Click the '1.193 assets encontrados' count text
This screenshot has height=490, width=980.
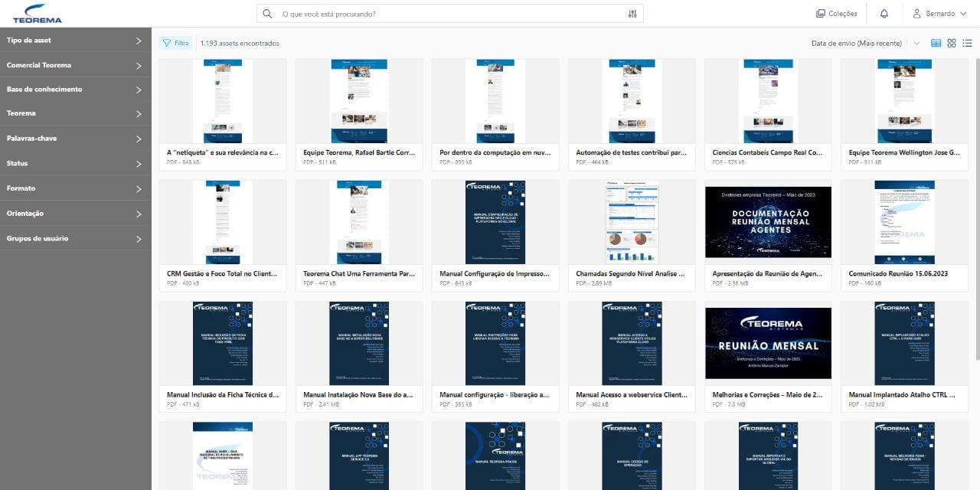[x=240, y=44]
